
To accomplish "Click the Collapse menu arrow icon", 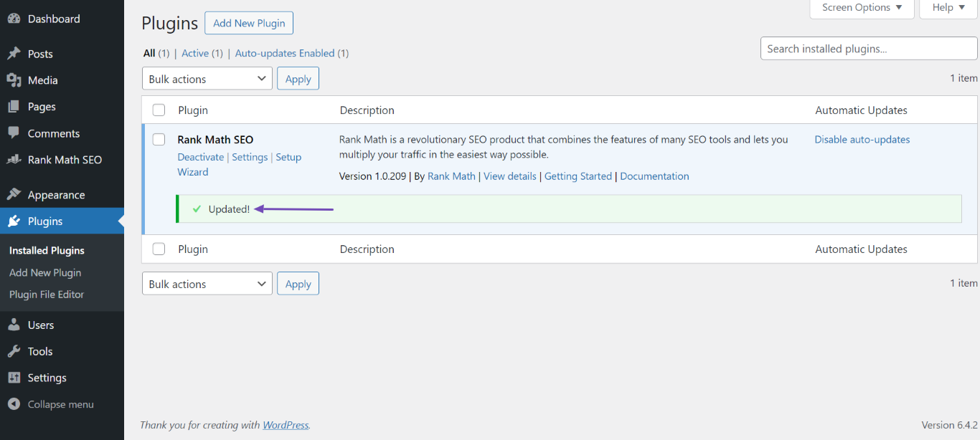I will (14, 405).
